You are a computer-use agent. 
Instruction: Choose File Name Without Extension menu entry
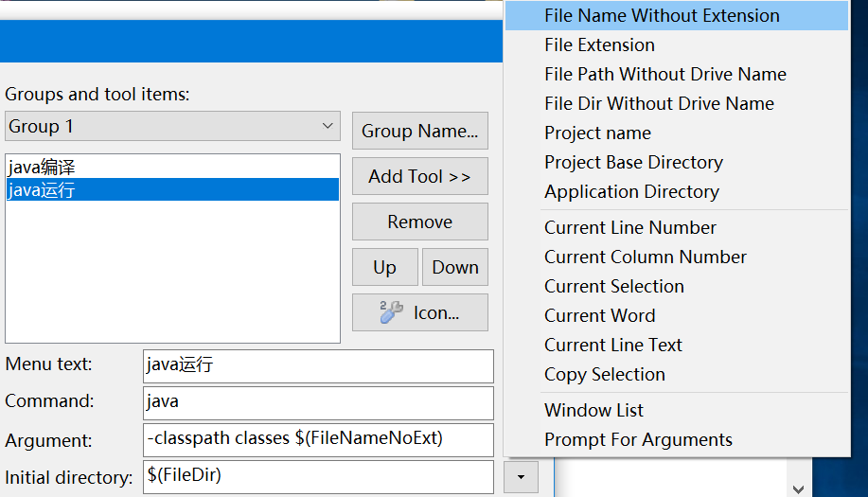tap(677, 15)
